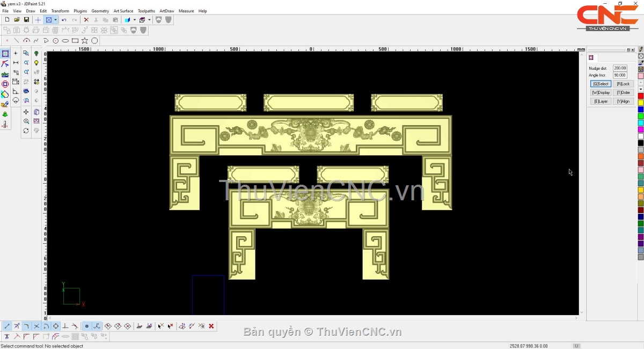Image resolution: width=644 pixels, height=349 pixels.
Task: Pick the Ellipse drawing tool
Action: (65, 41)
